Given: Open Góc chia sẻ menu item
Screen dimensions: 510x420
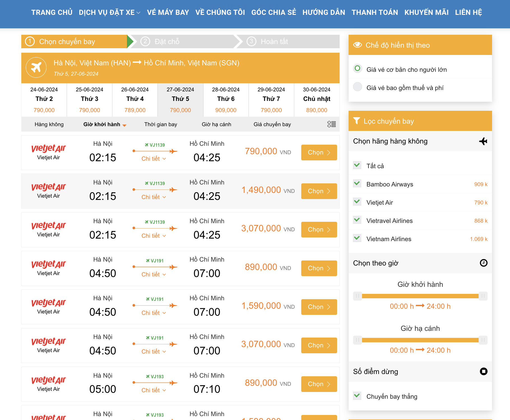Looking at the screenshot, I should pos(273,12).
